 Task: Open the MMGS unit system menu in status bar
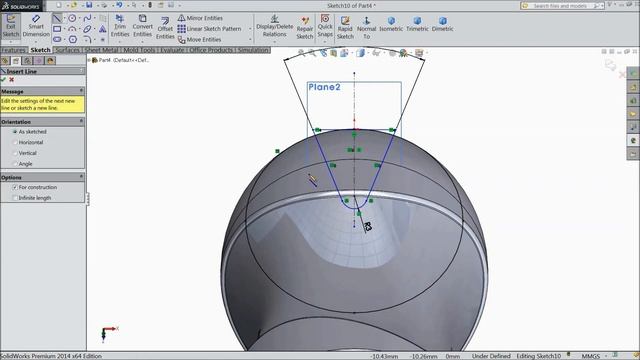click(x=591, y=356)
